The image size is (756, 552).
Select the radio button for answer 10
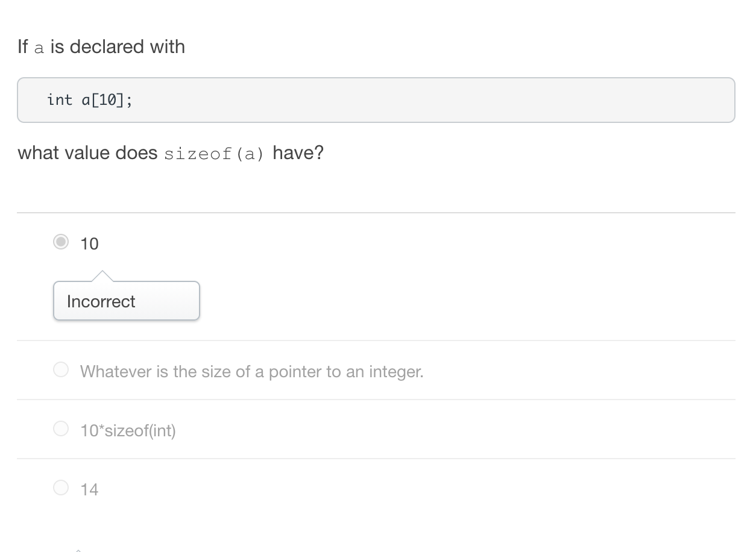[x=61, y=242]
